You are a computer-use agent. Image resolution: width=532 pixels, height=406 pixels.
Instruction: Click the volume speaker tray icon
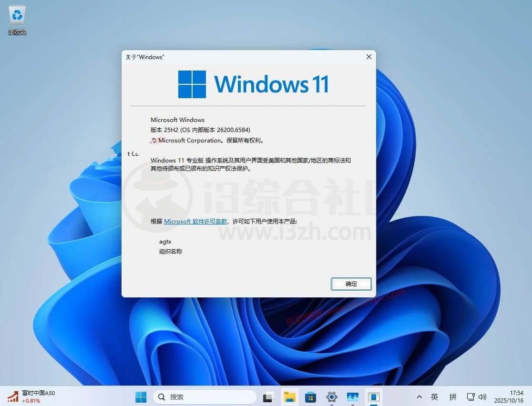tap(482, 396)
